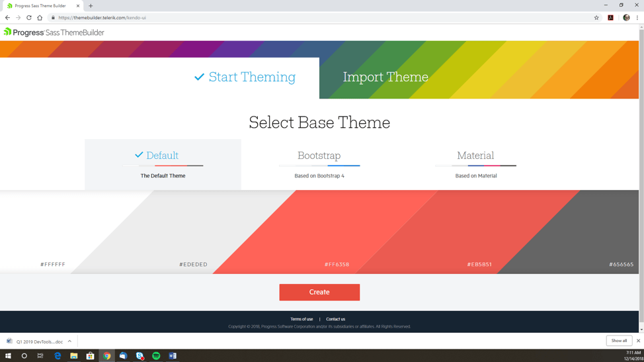Reload the page with refresh icon
644x362 pixels.
click(28, 18)
